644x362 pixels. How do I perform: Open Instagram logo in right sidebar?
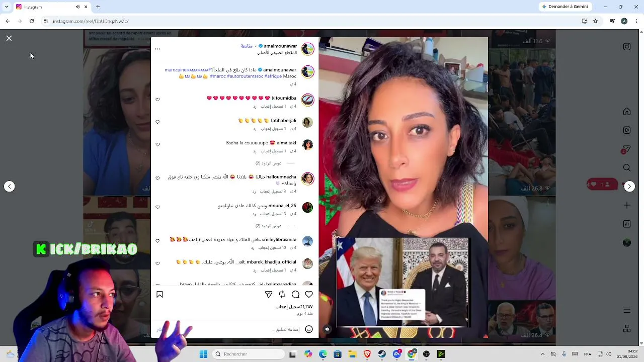627,47
